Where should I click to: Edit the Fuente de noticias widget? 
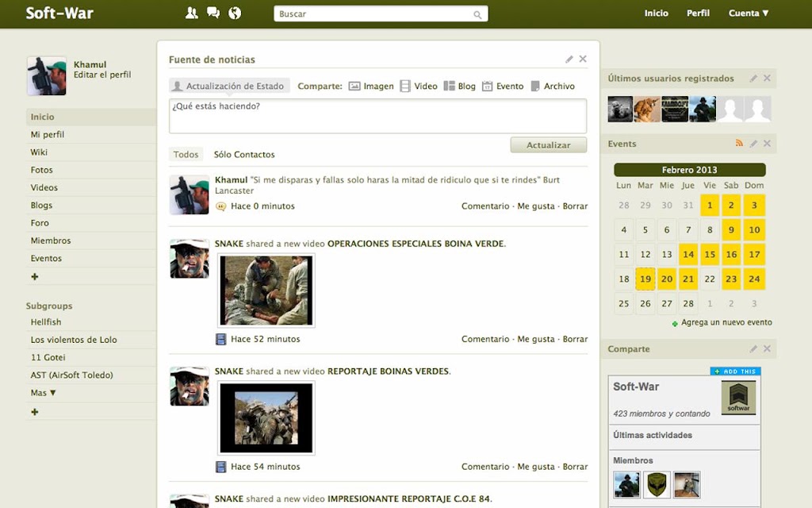point(569,59)
